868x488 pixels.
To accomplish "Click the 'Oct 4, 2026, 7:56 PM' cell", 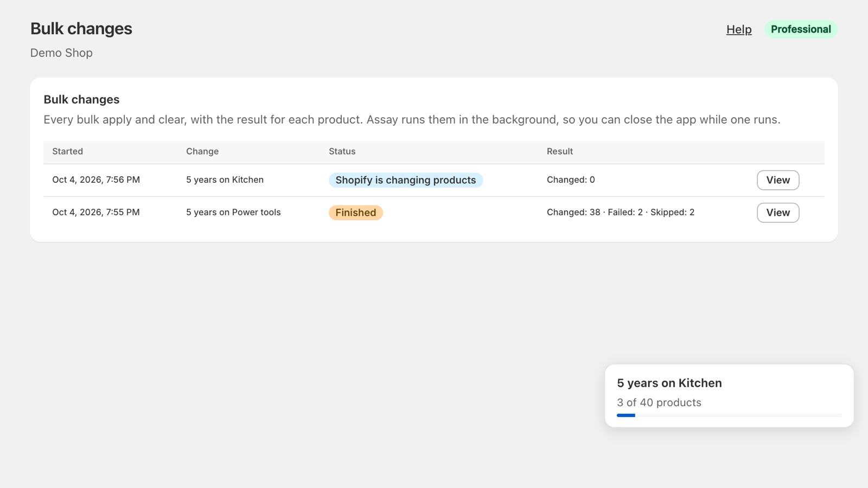I will click(96, 180).
